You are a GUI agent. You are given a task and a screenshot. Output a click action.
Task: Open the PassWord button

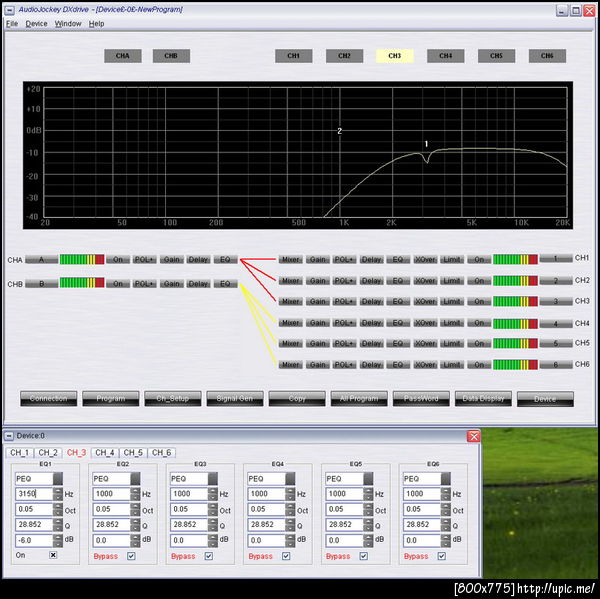(x=421, y=399)
